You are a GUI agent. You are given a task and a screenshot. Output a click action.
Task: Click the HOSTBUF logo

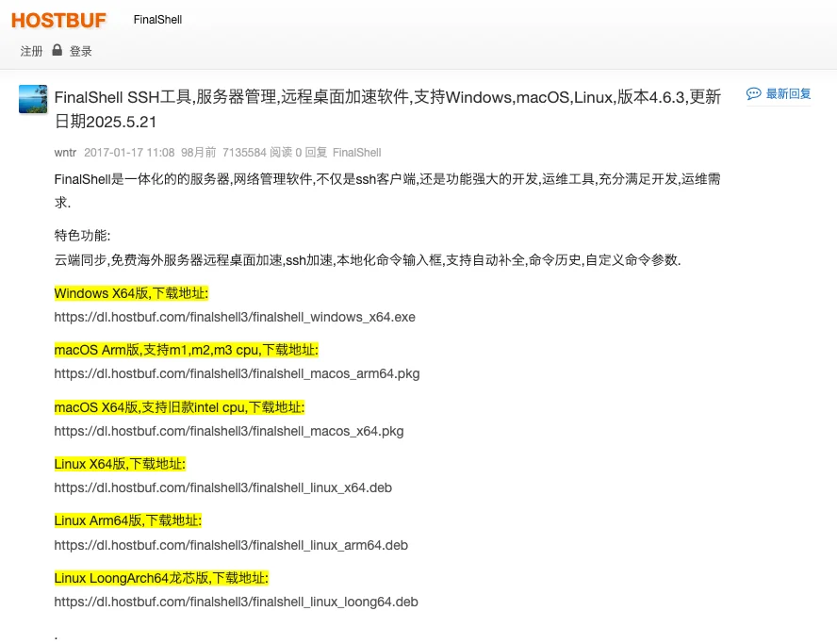(x=58, y=21)
